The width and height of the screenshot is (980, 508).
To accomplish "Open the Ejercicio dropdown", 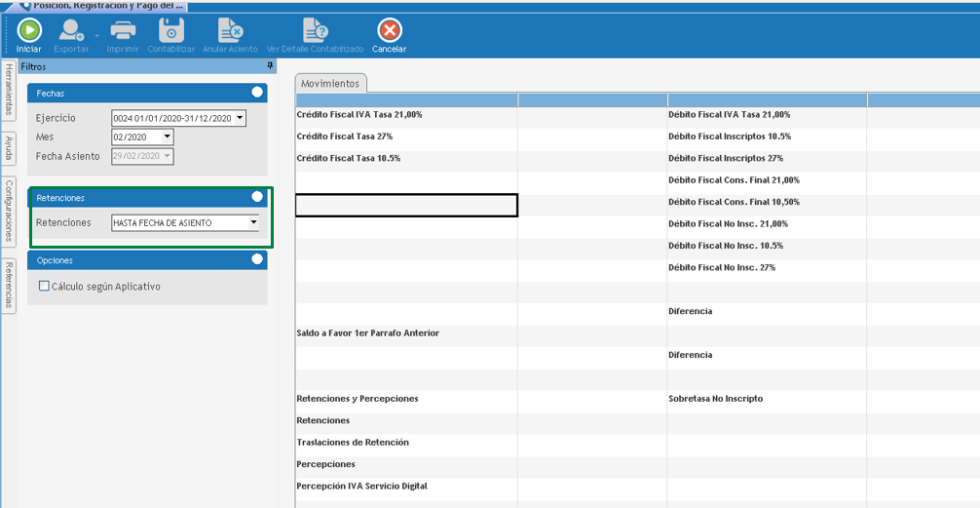I will 240,118.
